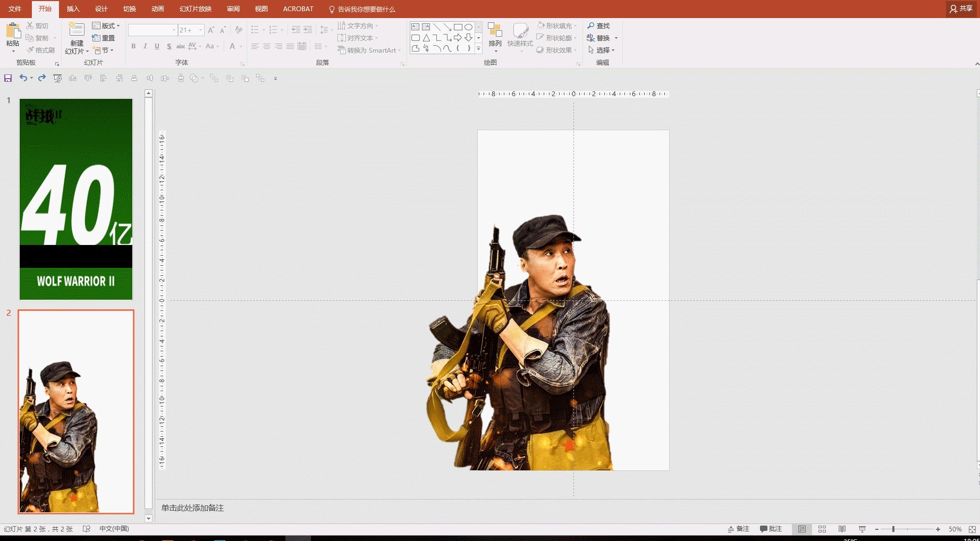Switch to the Animations ribbon tab
Screen dimensions: 980x541
[x=157, y=9]
